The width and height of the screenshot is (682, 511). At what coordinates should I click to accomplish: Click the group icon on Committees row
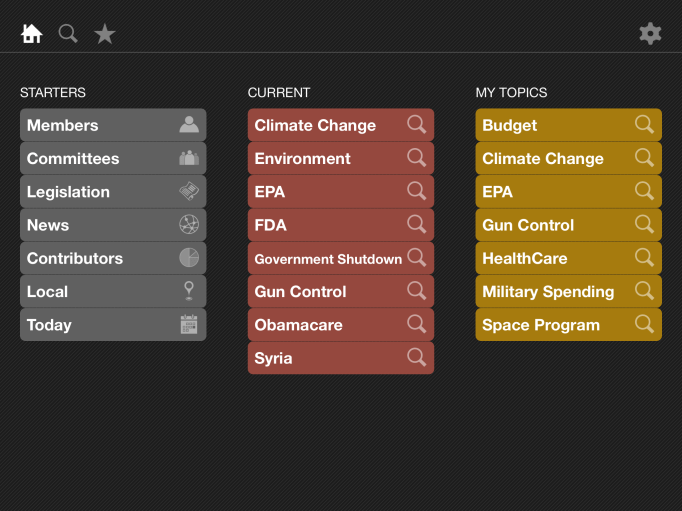coord(189,158)
